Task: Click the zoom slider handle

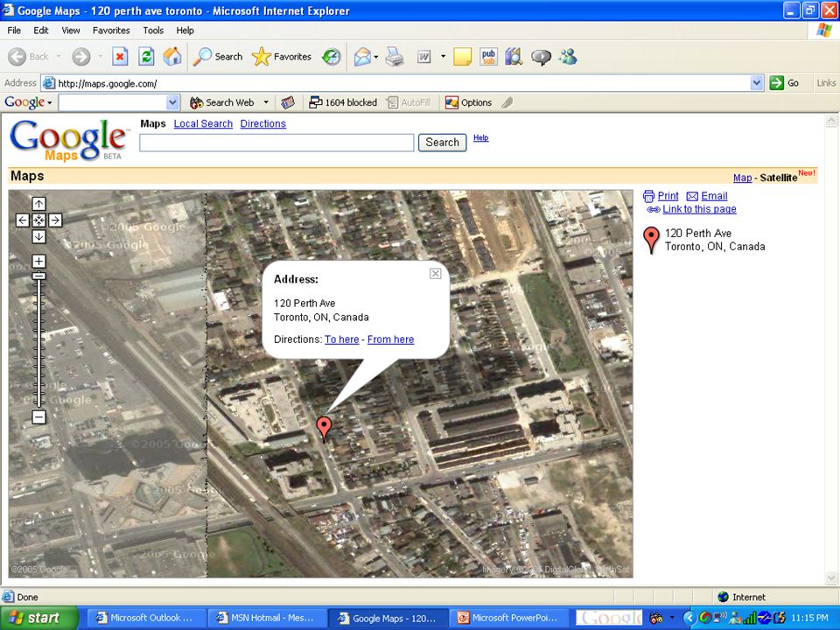Action: [x=38, y=276]
